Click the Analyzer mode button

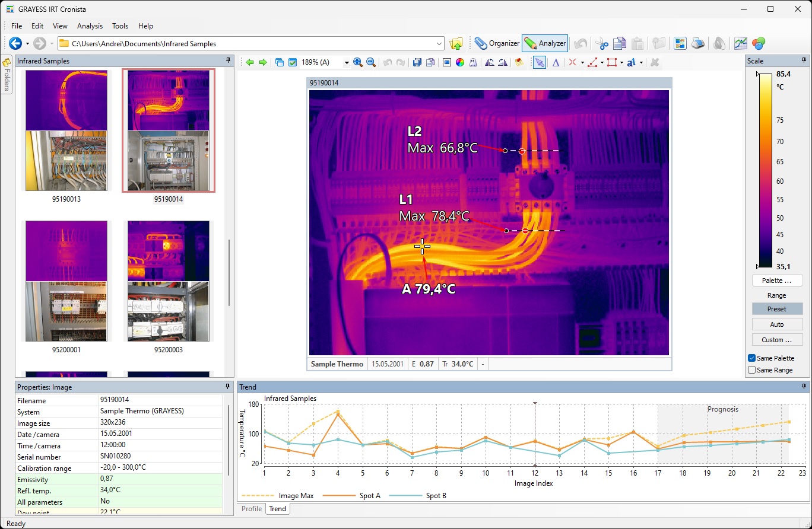point(545,43)
